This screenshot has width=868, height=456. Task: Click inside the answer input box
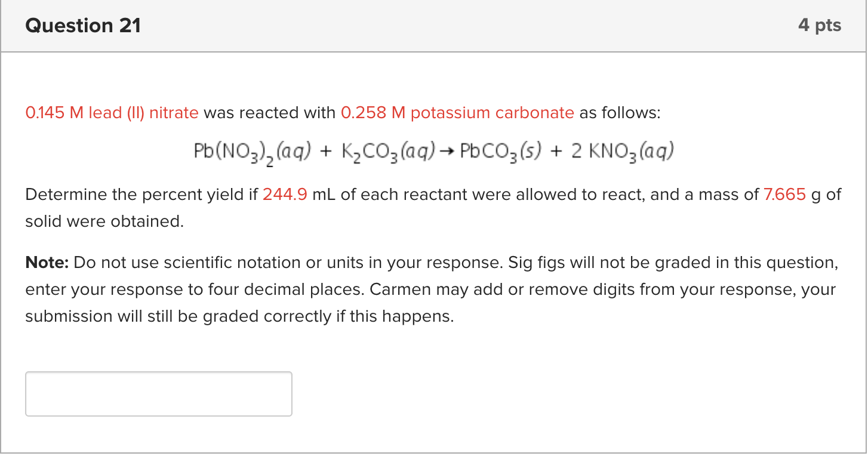158,393
